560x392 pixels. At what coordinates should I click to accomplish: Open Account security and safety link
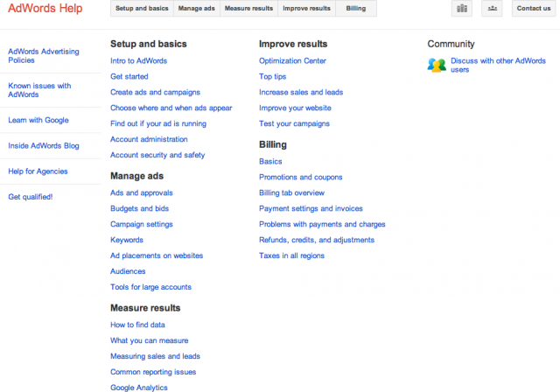click(x=157, y=155)
